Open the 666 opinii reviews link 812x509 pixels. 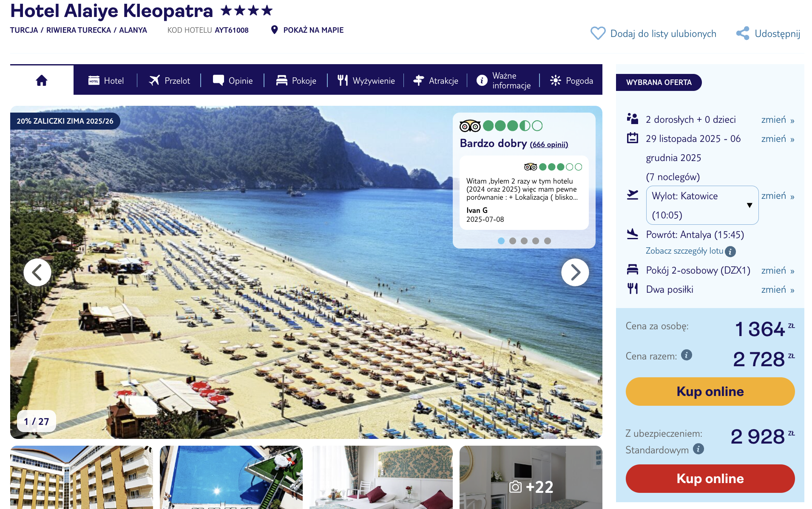(x=549, y=144)
